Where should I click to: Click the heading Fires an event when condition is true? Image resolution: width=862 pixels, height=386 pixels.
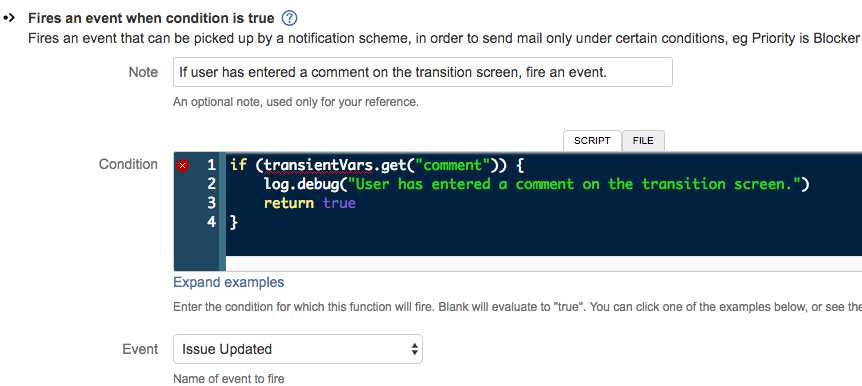point(151,18)
